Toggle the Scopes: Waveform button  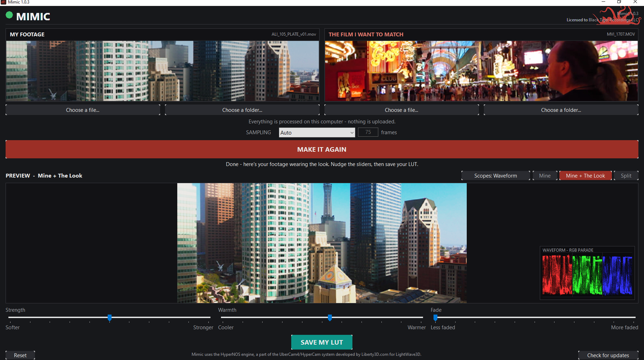pyautogui.click(x=496, y=175)
